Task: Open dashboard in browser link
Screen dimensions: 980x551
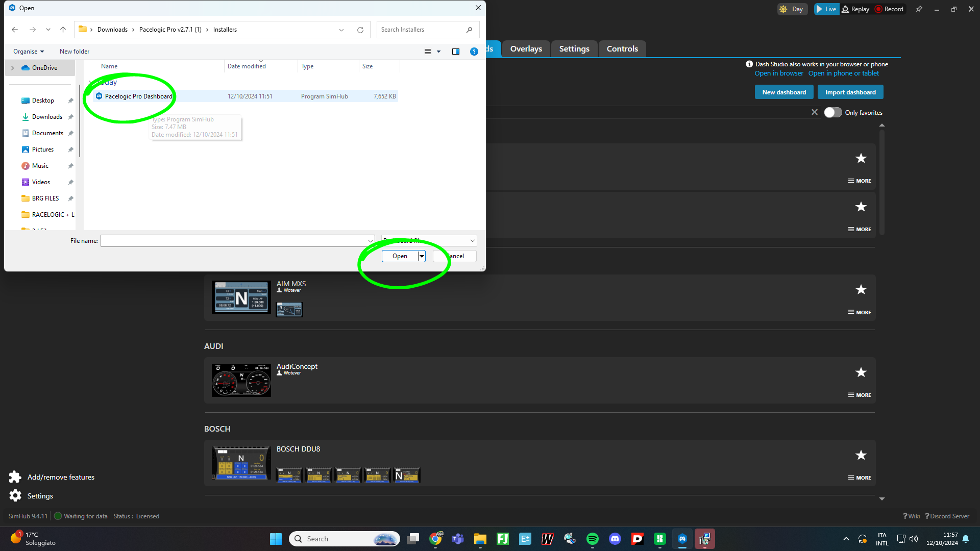Action: coord(779,73)
